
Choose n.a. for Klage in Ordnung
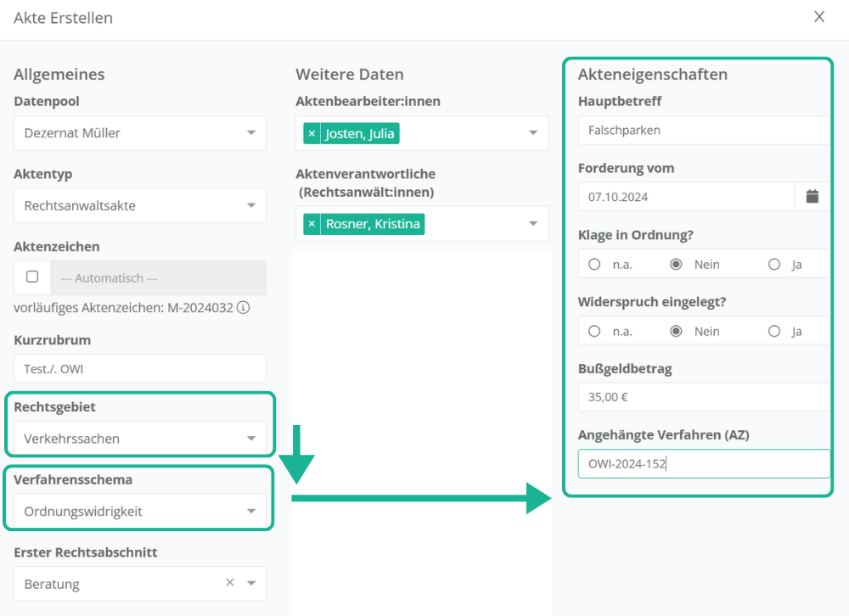pos(594,264)
